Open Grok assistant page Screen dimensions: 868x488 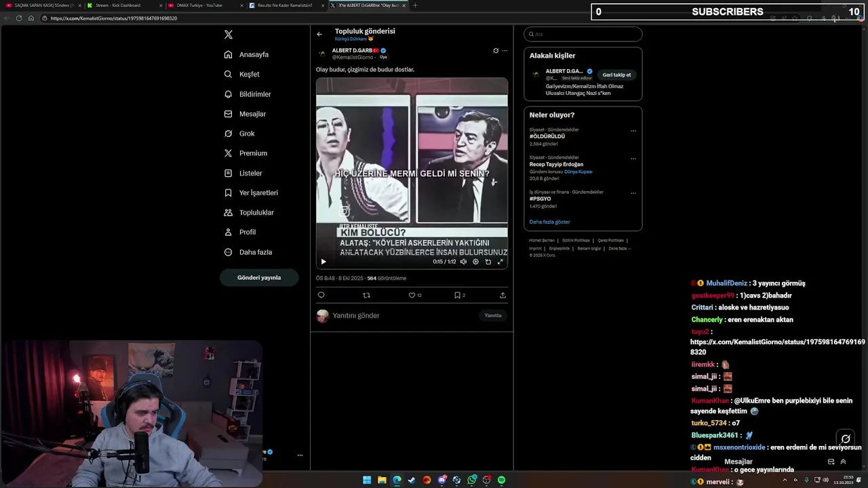(x=239, y=134)
